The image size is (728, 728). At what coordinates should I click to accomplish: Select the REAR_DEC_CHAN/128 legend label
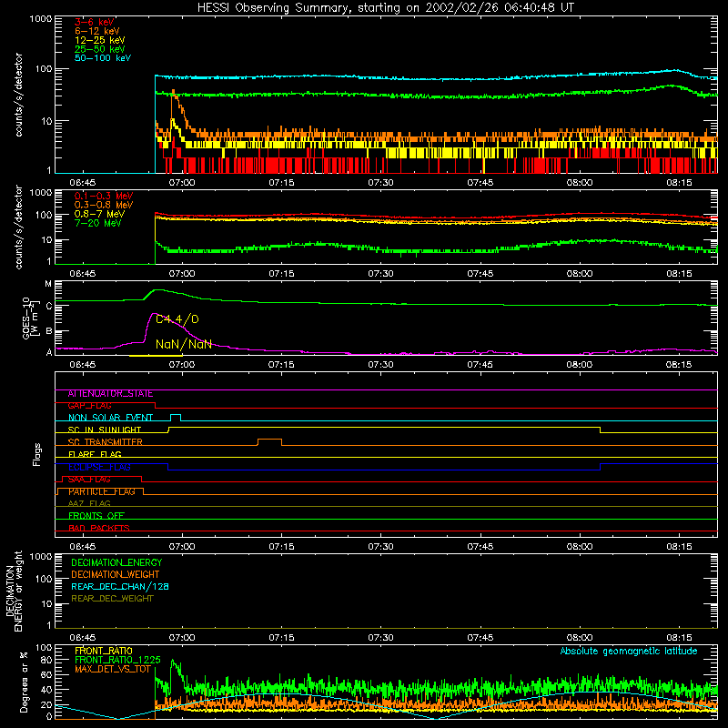[x=120, y=586]
